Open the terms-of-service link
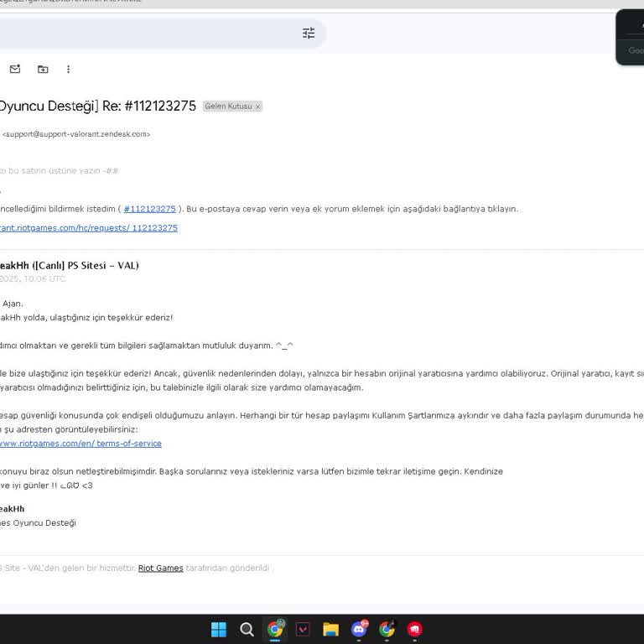This screenshot has height=644, width=644. point(80,444)
